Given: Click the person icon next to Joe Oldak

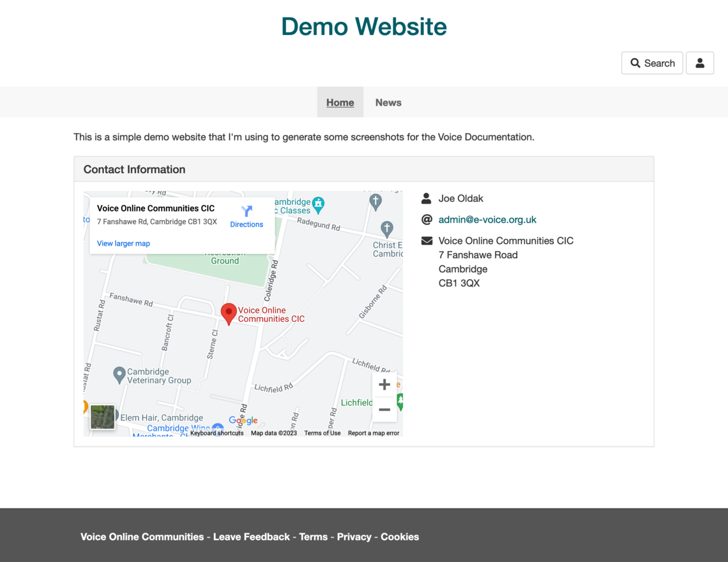Looking at the screenshot, I should pyautogui.click(x=426, y=198).
